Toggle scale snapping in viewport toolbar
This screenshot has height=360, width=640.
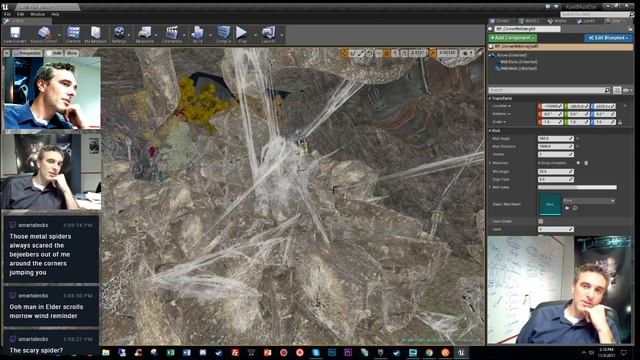coord(432,53)
